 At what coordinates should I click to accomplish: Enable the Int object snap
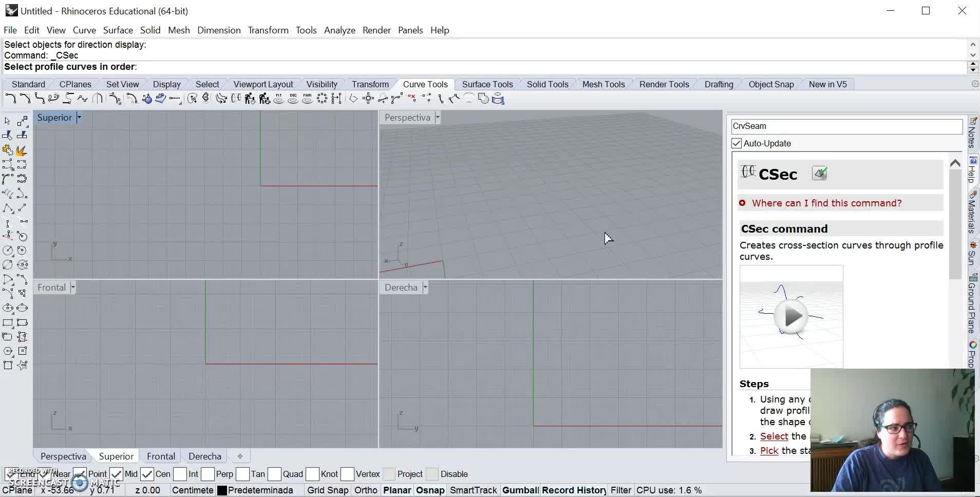[180, 474]
